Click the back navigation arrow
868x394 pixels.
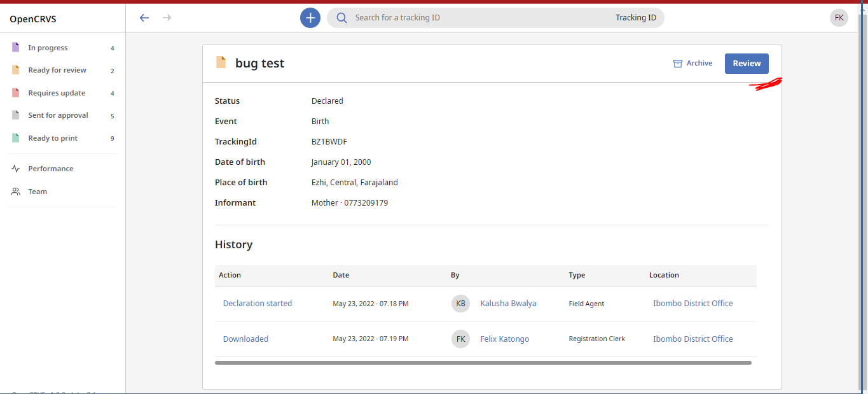[144, 17]
